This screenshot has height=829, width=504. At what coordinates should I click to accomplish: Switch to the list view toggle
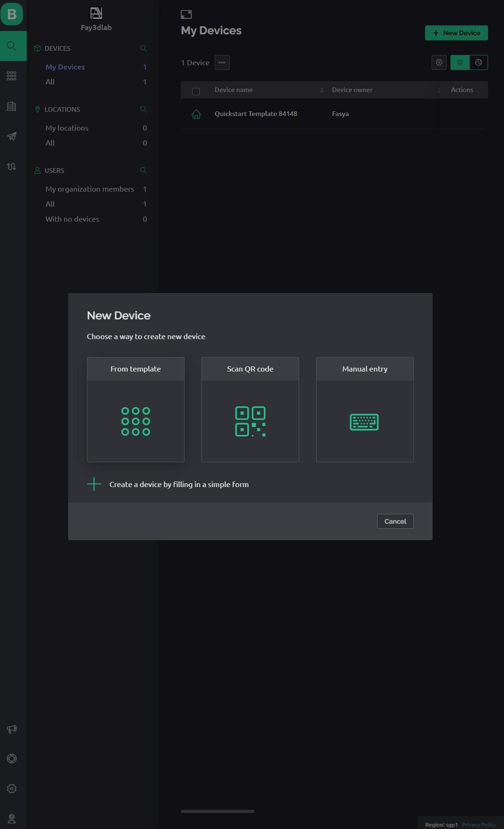[460, 62]
